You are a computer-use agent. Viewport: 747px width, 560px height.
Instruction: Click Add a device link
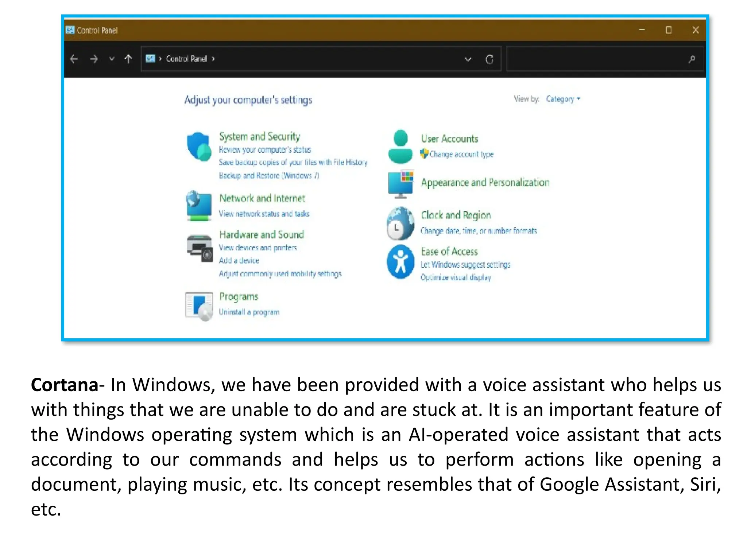point(239,261)
